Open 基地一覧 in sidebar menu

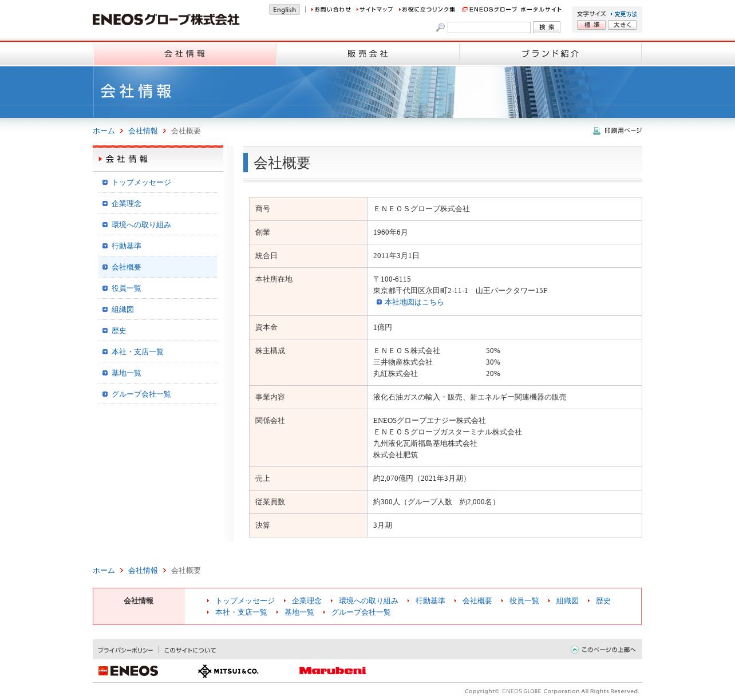point(127,373)
